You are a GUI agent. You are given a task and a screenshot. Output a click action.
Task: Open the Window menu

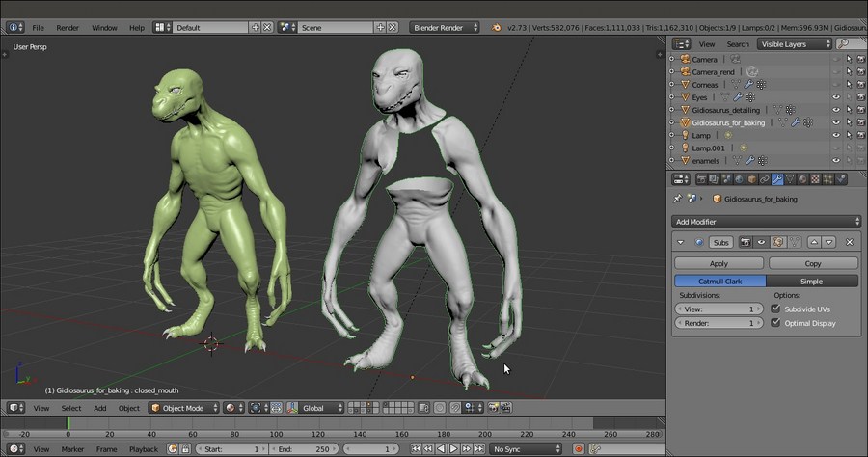104,28
